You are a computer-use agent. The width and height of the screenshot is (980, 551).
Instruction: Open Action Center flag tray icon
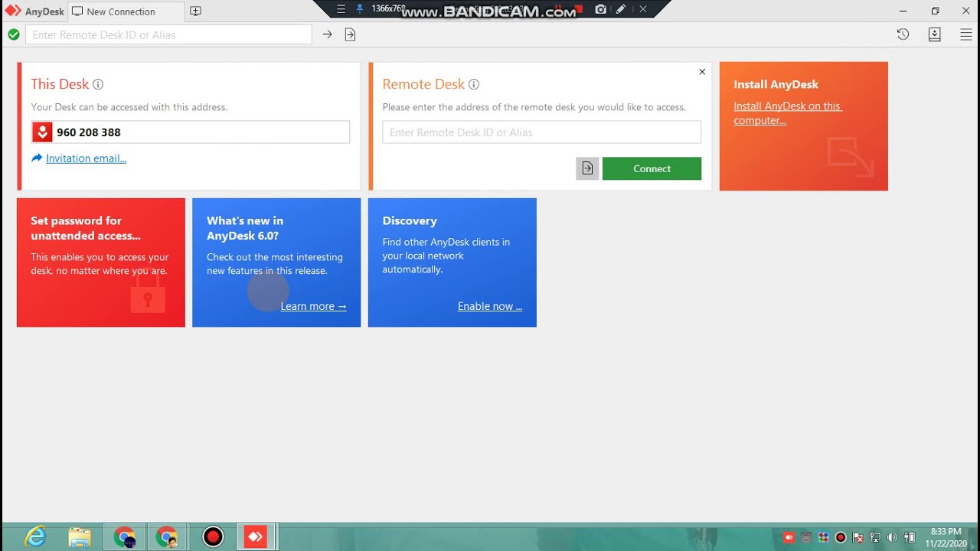tap(858, 537)
